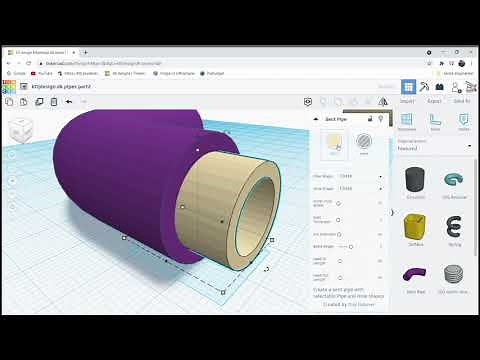Open the Pipe Shape dropdown
The height and width of the screenshot is (360, 480).
click(x=361, y=176)
